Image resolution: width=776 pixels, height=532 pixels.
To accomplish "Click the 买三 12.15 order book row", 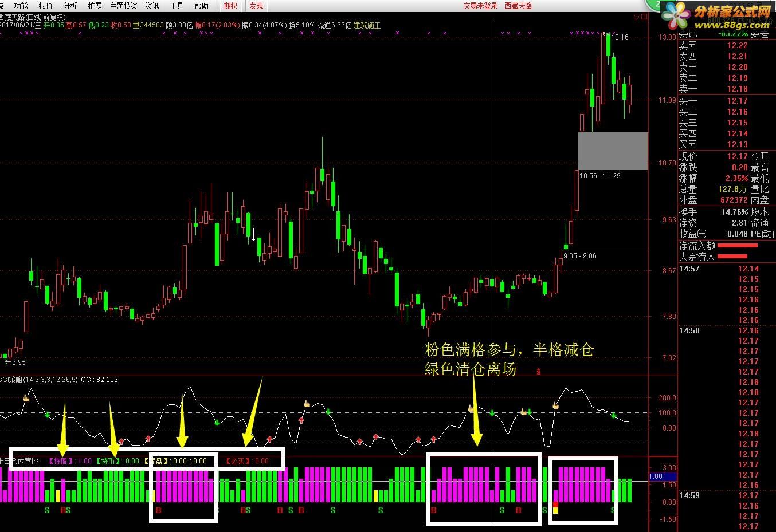I will click(714, 123).
